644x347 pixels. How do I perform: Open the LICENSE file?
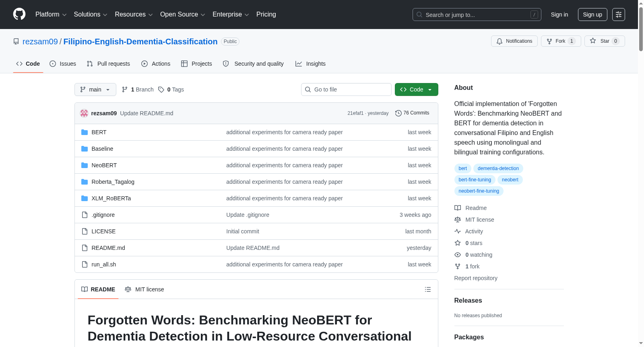coord(103,231)
